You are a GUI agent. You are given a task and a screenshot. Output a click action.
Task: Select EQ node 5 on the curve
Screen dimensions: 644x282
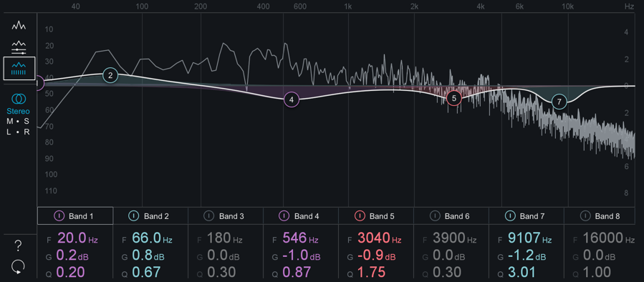pyautogui.click(x=454, y=98)
